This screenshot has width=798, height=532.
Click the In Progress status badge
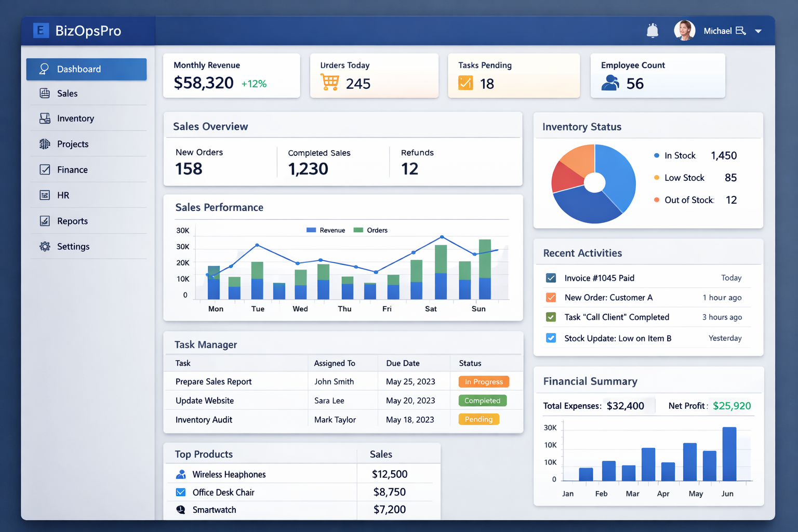pos(483,381)
